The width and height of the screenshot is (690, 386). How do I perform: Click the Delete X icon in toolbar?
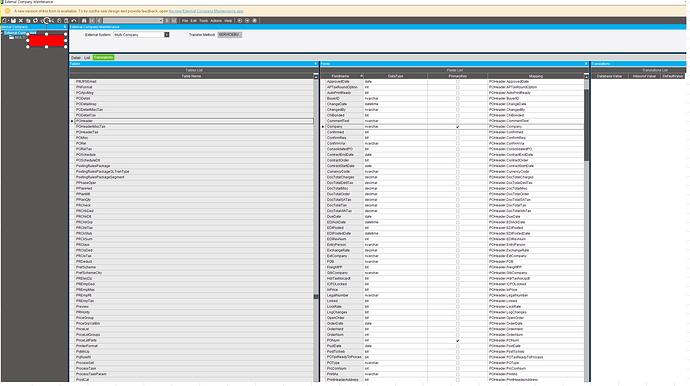(21, 21)
